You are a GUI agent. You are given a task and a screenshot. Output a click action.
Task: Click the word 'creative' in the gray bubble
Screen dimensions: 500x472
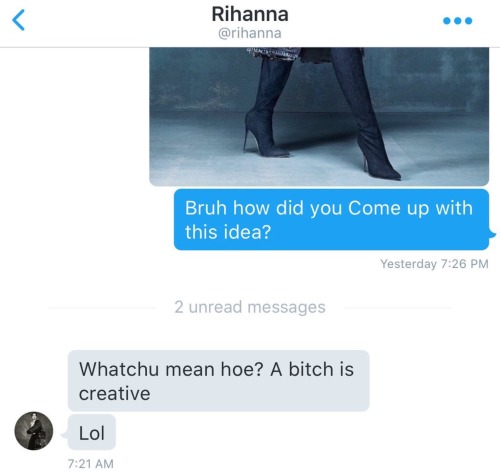tap(114, 394)
